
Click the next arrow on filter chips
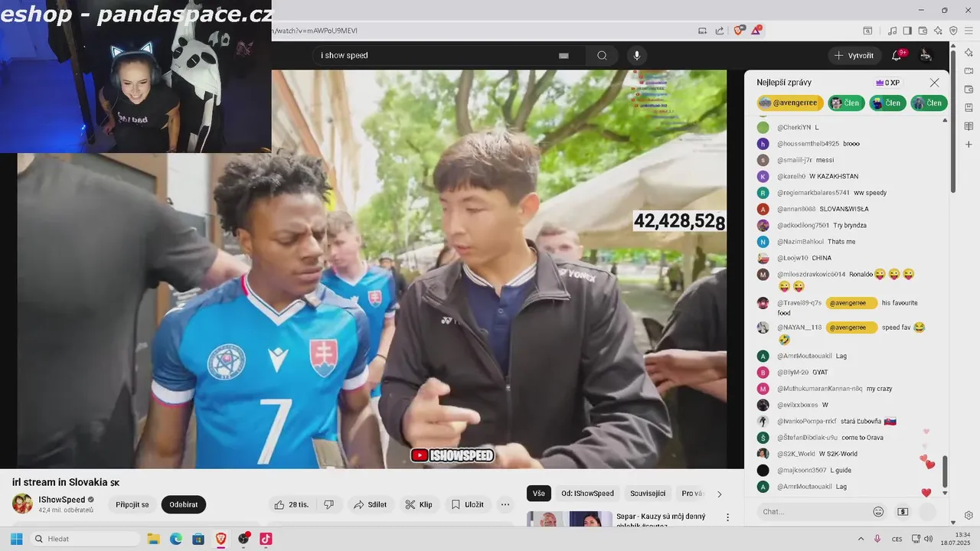click(x=719, y=494)
